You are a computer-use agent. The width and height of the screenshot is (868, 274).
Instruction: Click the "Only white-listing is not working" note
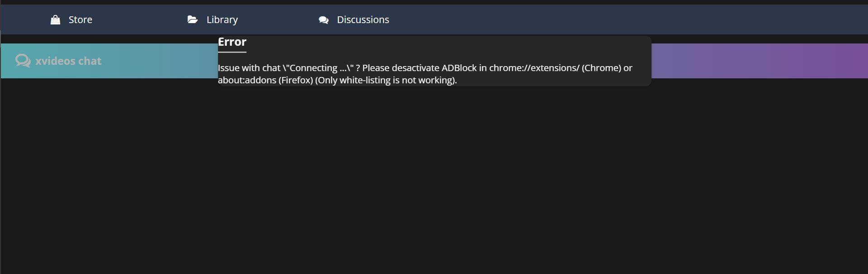point(386,80)
